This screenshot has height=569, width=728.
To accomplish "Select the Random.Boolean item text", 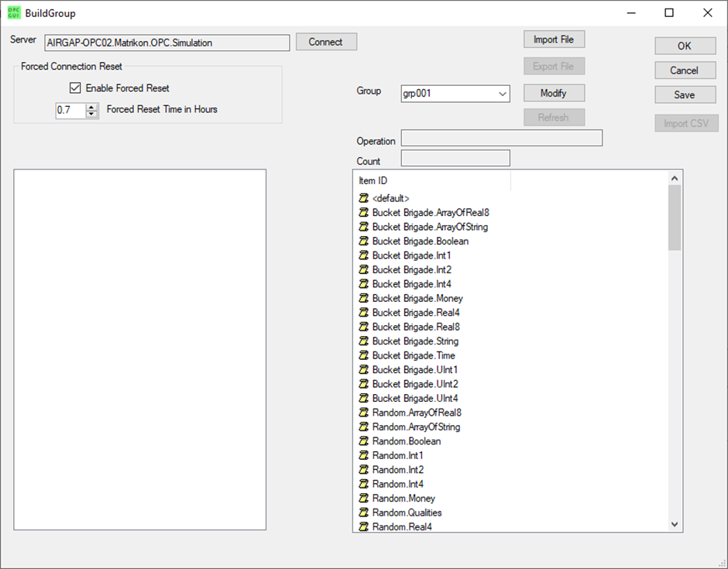I will coord(407,441).
